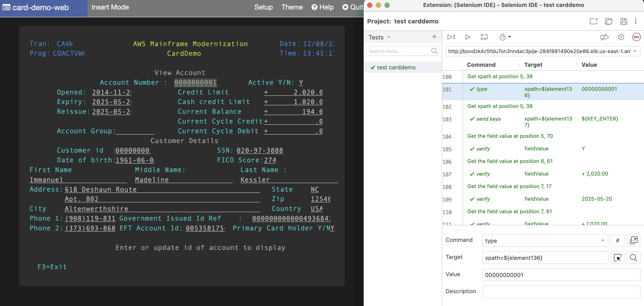Click the Target search magnifier button

634,258
